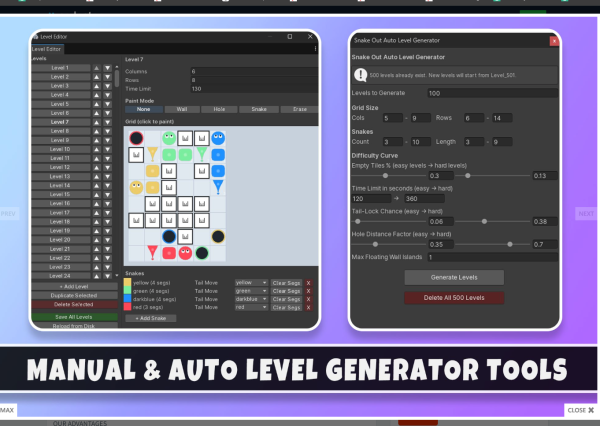The height and width of the screenshot is (426, 600).
Task: Move Level 15 up with its arrow
Action: [97, 194]
